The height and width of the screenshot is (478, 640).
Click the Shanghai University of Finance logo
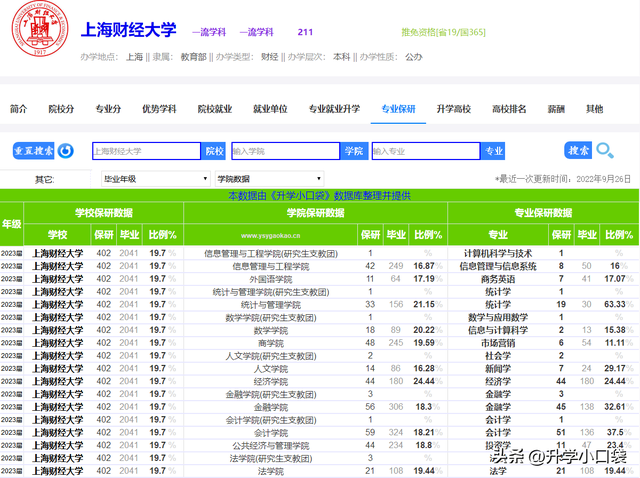point(40,29)
